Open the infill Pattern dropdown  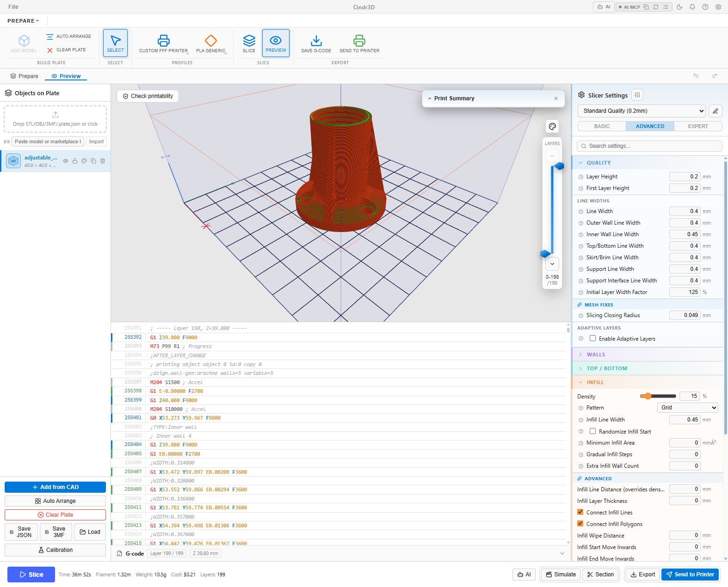pos(687,408)
